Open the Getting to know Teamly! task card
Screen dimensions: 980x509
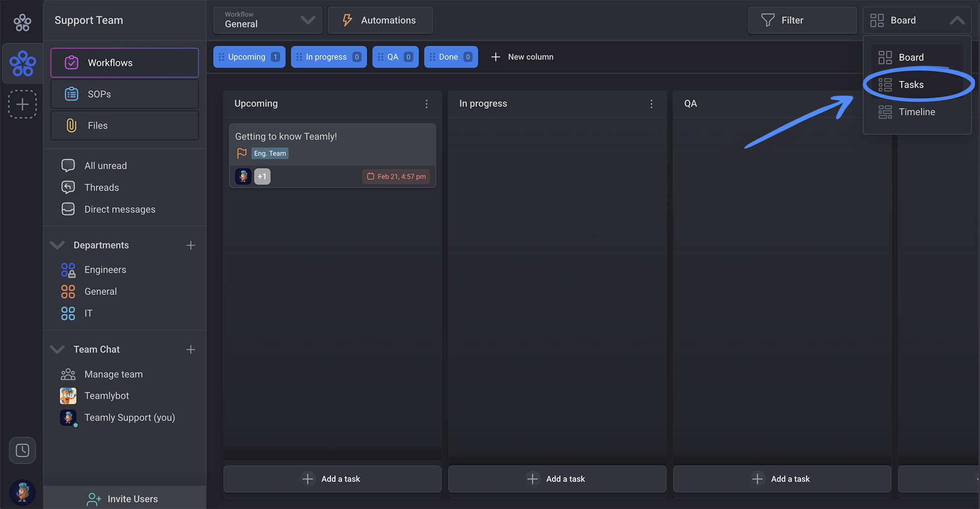[332, 156]
